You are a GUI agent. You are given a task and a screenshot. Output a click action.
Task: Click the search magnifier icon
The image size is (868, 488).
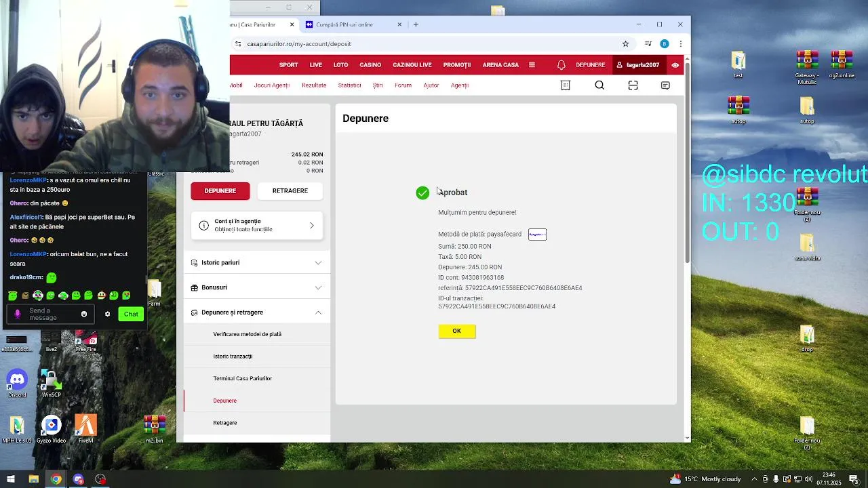pyautogui.click(x=599, y=85)
